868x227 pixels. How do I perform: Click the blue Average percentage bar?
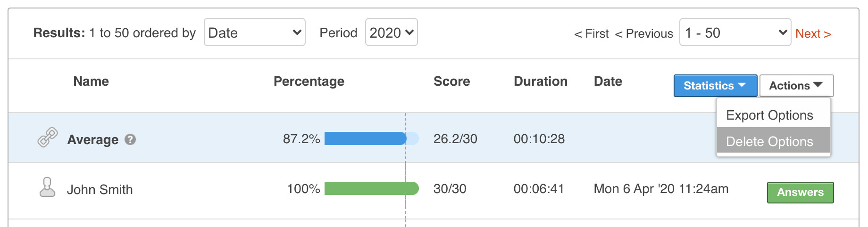365,138
